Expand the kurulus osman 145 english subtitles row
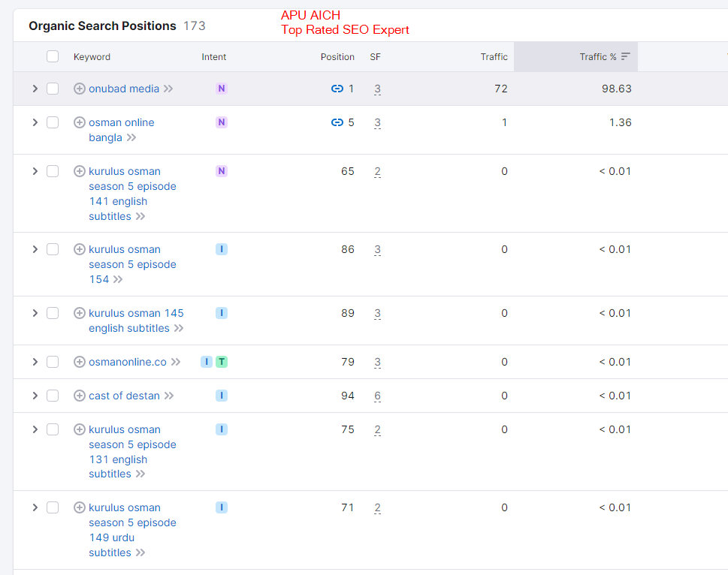Image resolution: width=728 pixels, height=575 pixels. coord(35,313)
